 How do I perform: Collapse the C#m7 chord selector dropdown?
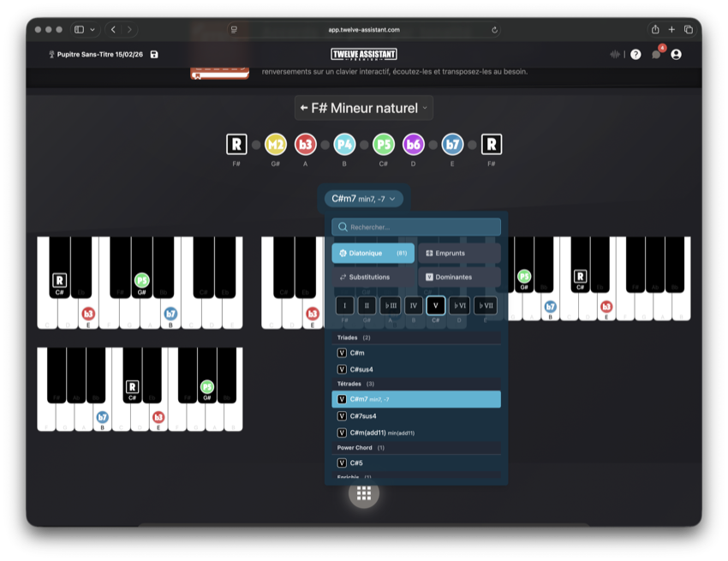point(363,199)
